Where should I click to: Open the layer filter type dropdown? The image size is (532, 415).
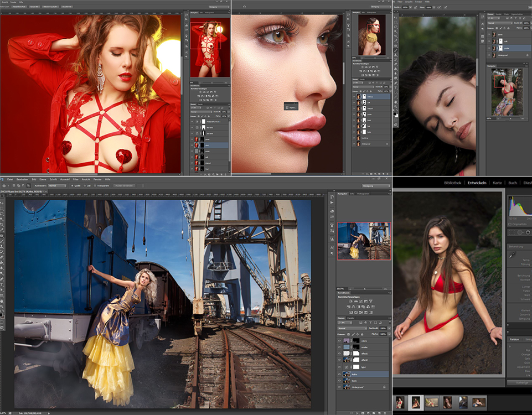(x=346, y=323)
